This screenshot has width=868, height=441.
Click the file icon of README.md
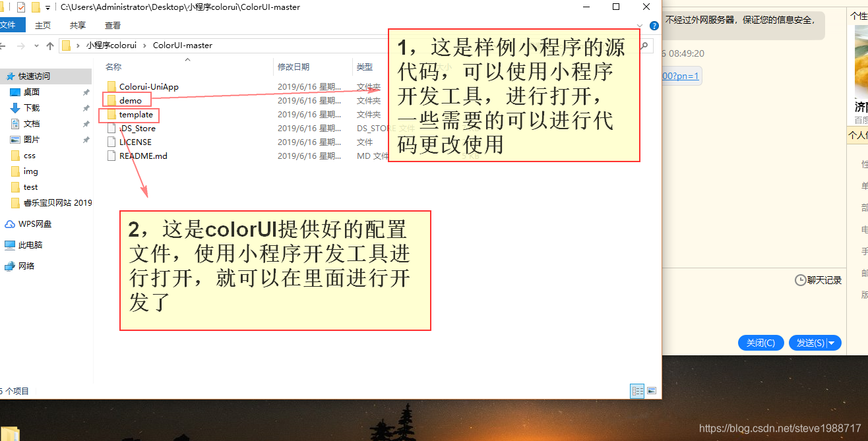(111, 156)
